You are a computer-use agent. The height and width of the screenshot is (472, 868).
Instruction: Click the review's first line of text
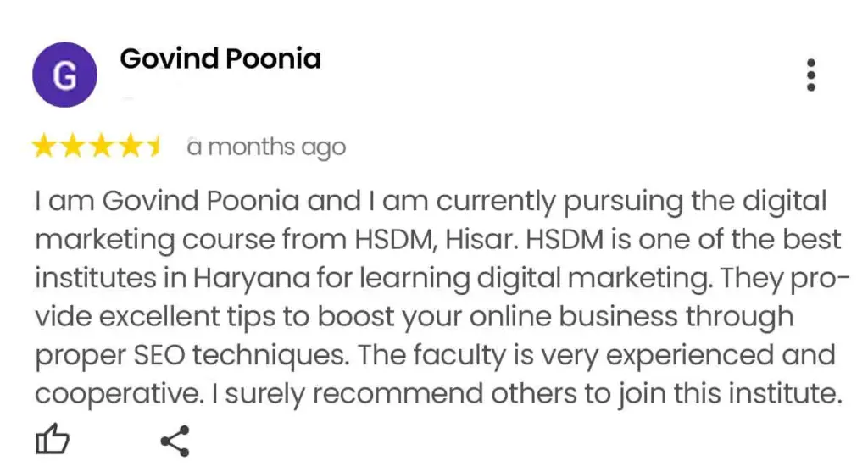[430, 203]
